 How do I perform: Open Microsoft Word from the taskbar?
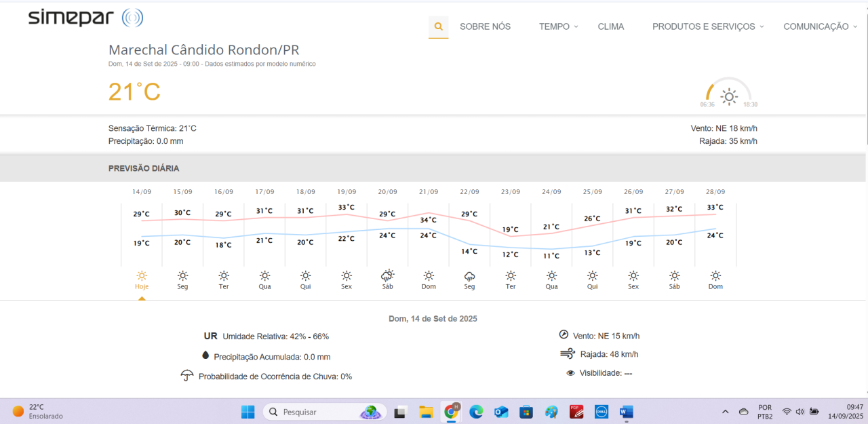pos(625,412)
